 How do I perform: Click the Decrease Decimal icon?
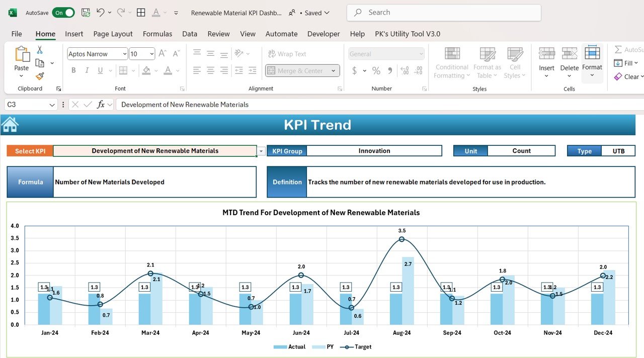coord(418,71)
